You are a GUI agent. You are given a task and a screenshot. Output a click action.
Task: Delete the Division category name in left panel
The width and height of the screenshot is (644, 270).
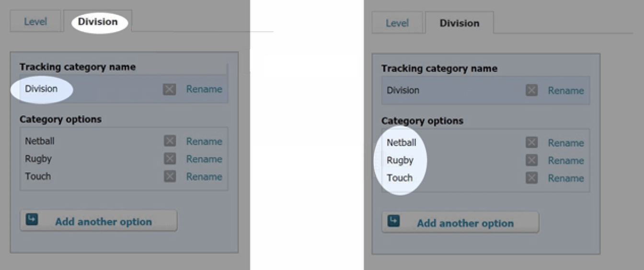click(x=169, y=89)
